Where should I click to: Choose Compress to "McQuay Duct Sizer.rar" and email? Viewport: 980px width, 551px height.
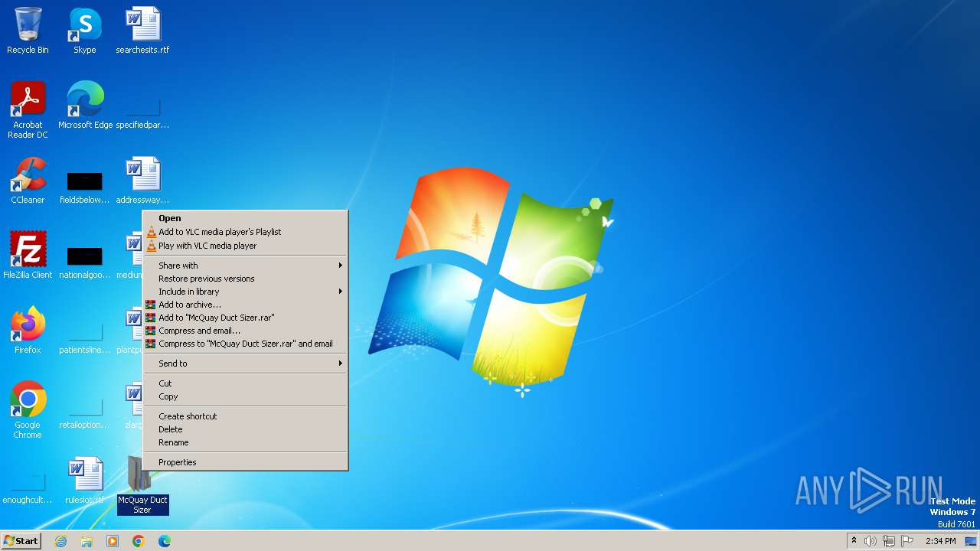tap(246, 344)
